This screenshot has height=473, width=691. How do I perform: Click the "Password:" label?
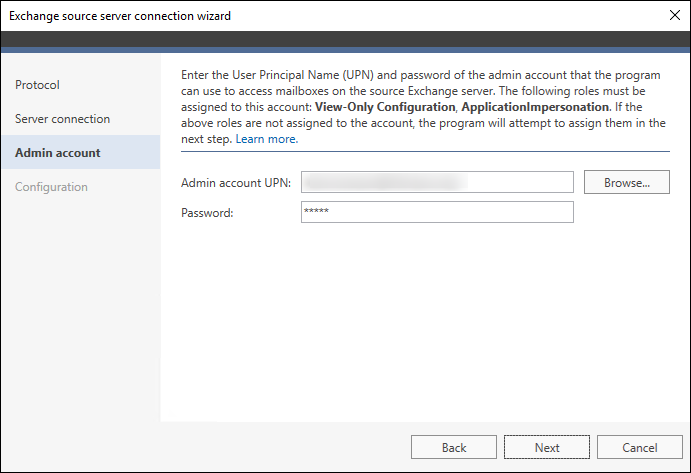(x=207, y=213)
